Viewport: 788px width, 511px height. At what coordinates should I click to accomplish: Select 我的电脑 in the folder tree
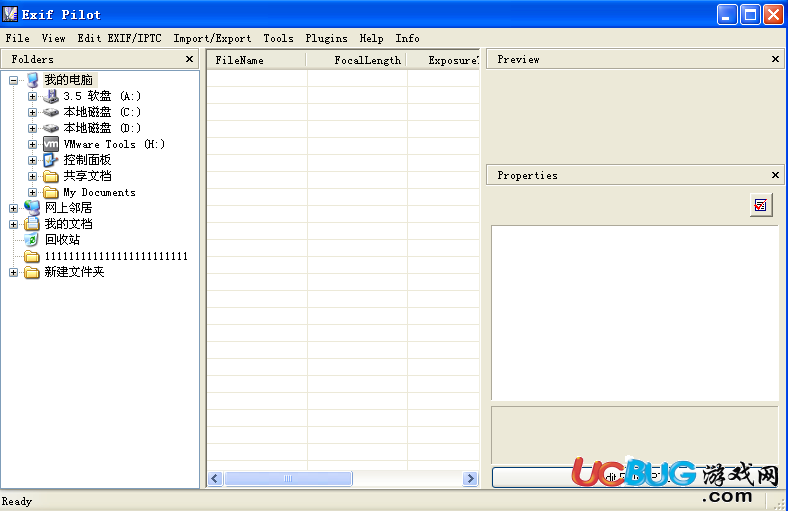pos(69,80)
